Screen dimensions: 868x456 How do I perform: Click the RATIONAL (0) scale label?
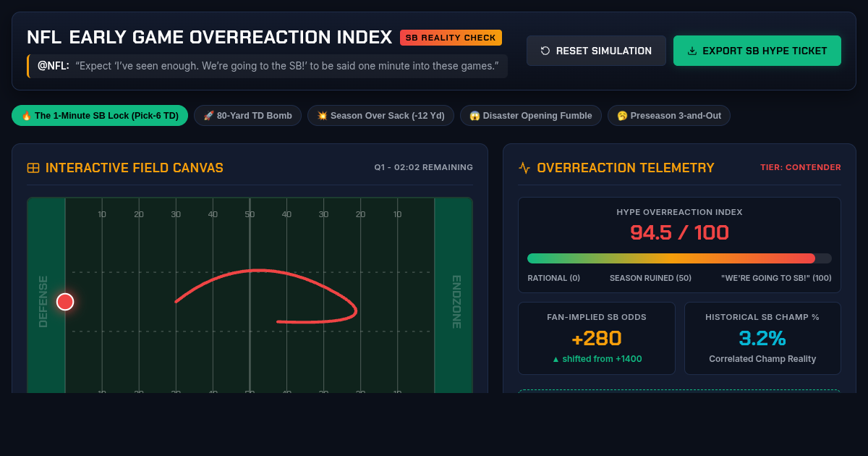[x=554, y=278]
